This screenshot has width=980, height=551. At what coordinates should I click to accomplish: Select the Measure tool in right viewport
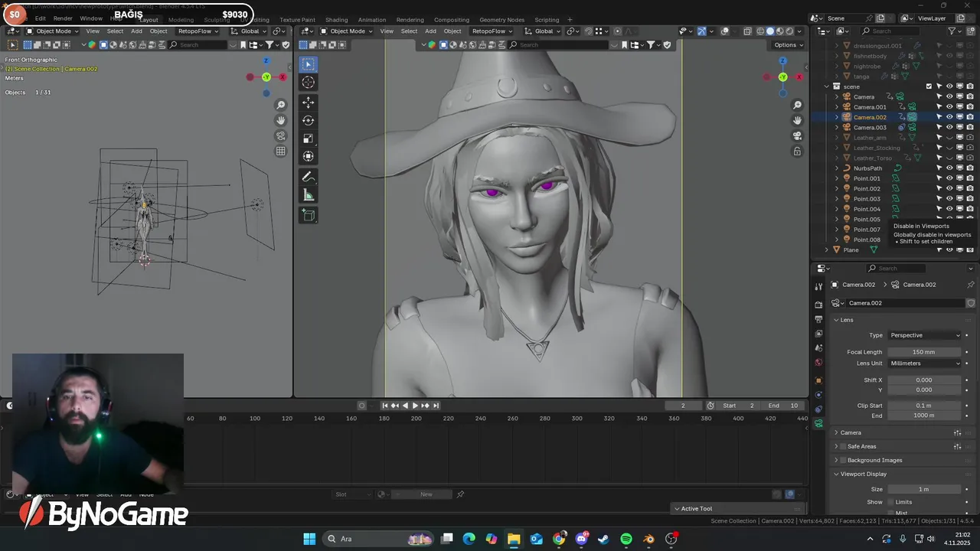click(x=309, y=195)
